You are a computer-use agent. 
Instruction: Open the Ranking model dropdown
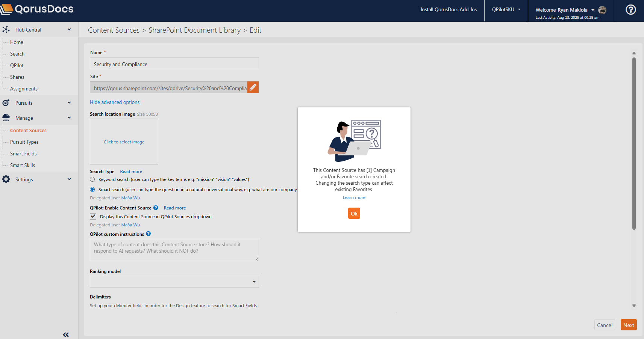[254, 282]
